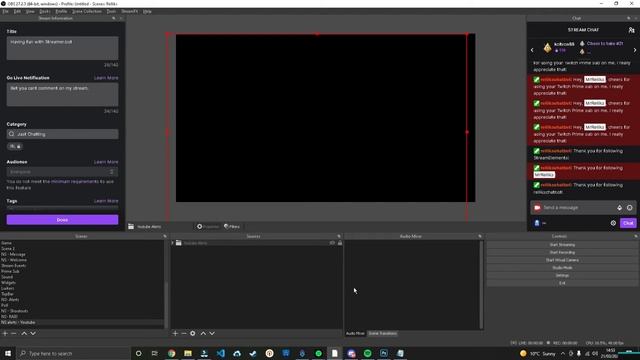Send message with purple Chat button
Image resolution: width=640 pixels, height=360 pixels.
(628, 223)
